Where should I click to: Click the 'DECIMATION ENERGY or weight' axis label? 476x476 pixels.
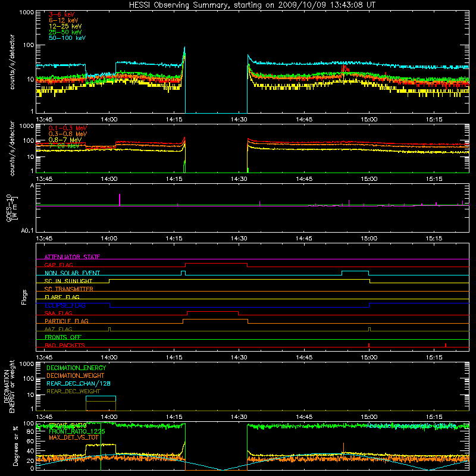point(9,386)
